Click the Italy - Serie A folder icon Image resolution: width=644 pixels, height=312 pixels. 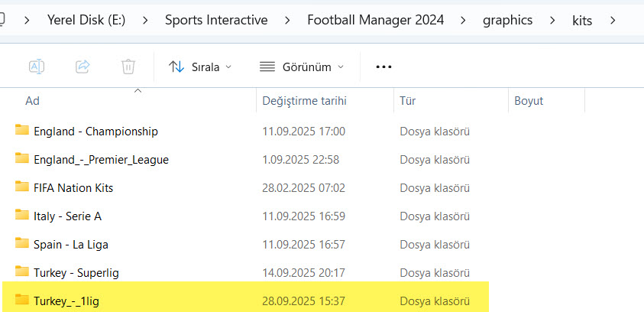pos(22,216)
